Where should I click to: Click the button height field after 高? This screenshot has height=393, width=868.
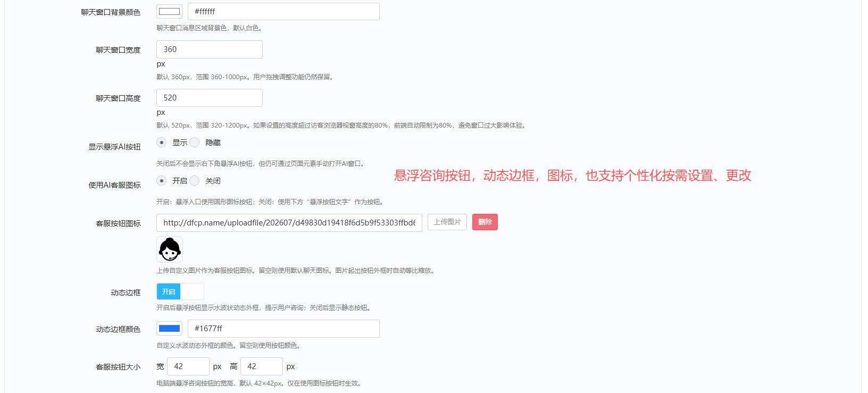(x=262, y=366)
